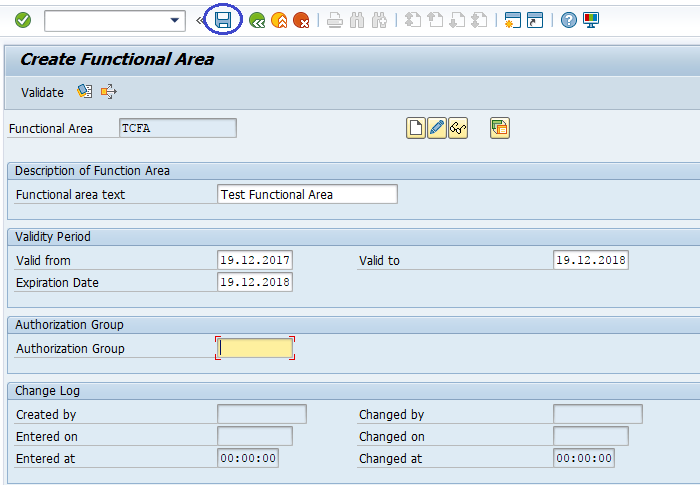
Task: Click the Functional Area field TCFA
Action: [178, 128]
